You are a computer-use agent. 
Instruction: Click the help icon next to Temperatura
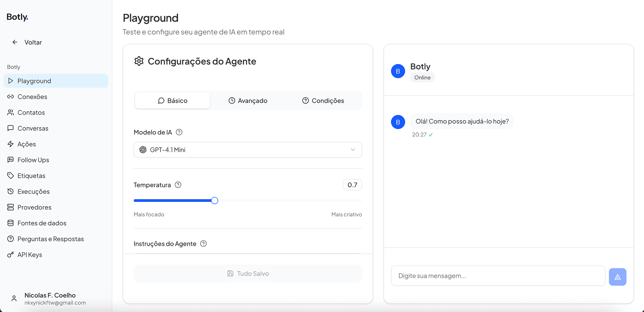pos(178,185)
